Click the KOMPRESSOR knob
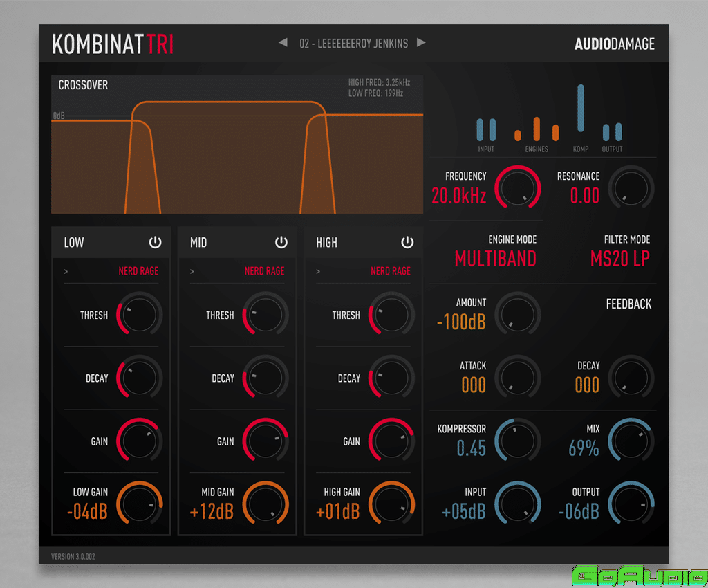 (x=519, y=439)
